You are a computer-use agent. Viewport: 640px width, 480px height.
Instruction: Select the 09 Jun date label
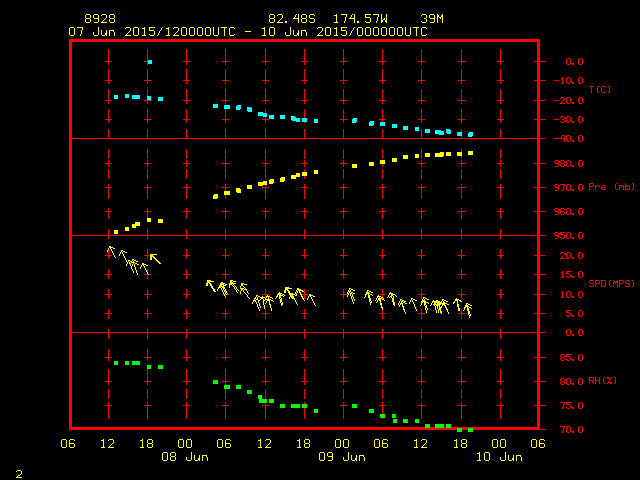point(341,457)
